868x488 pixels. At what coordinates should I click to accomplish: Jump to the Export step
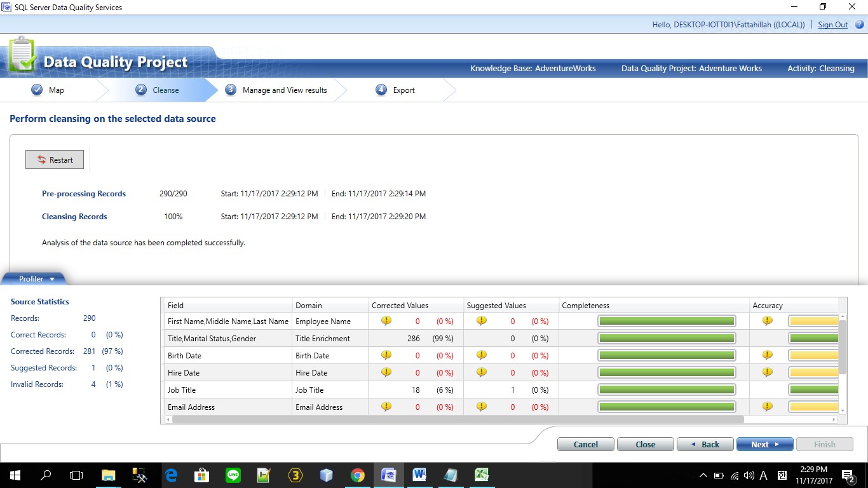pyautogui.click(x=403, y=90)
